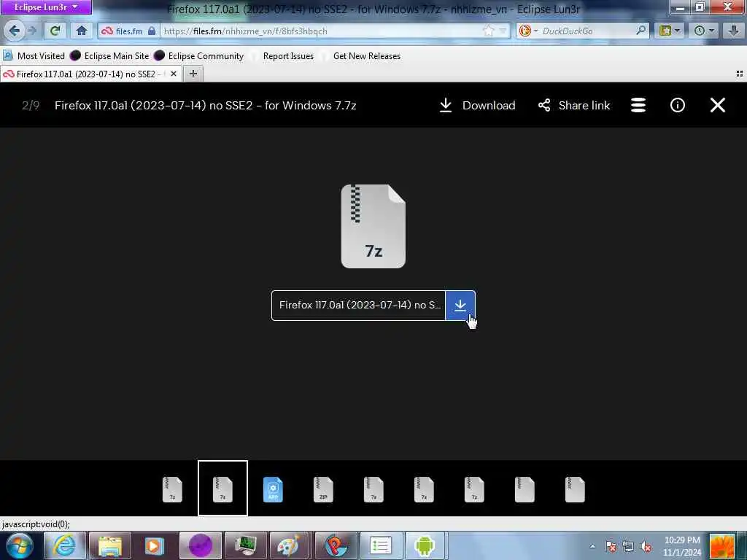Screen dimensions: 747x560
Task: Select the blue APP file thumbnail
Action: 273,489
